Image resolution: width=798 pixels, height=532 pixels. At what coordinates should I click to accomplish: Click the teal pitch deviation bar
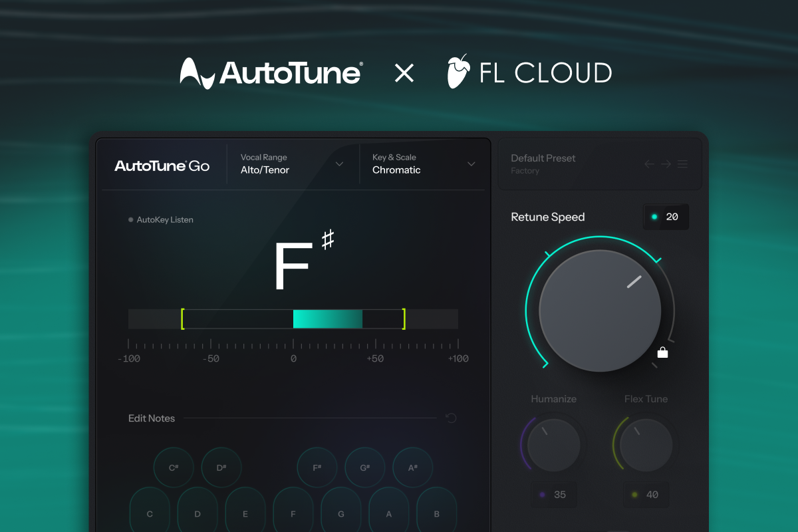click(328, 319)
